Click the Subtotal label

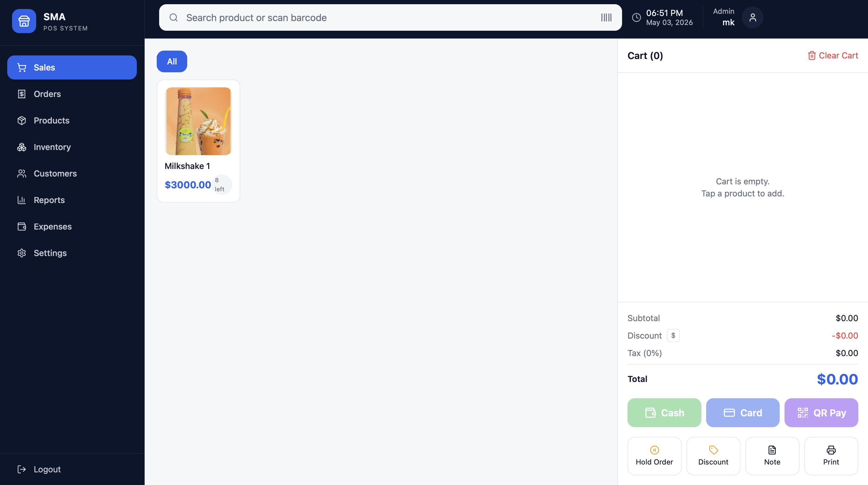click(x=643, y=318)
